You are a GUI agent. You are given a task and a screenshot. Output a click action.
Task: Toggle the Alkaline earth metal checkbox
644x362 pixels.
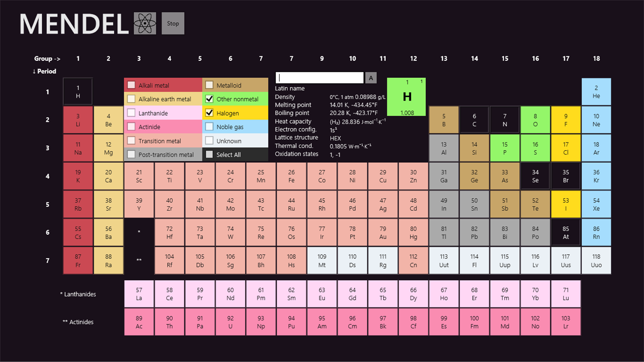(131, 99)
